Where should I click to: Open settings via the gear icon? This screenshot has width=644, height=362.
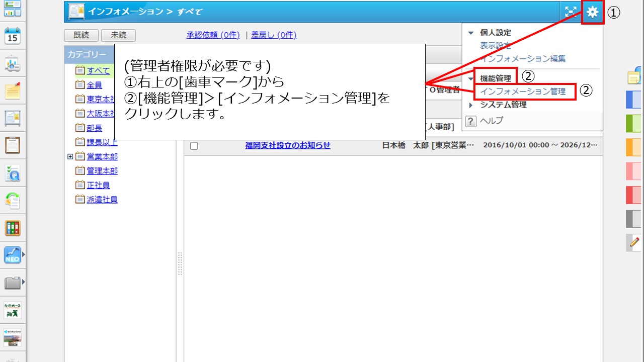click(x=593, y=12)
